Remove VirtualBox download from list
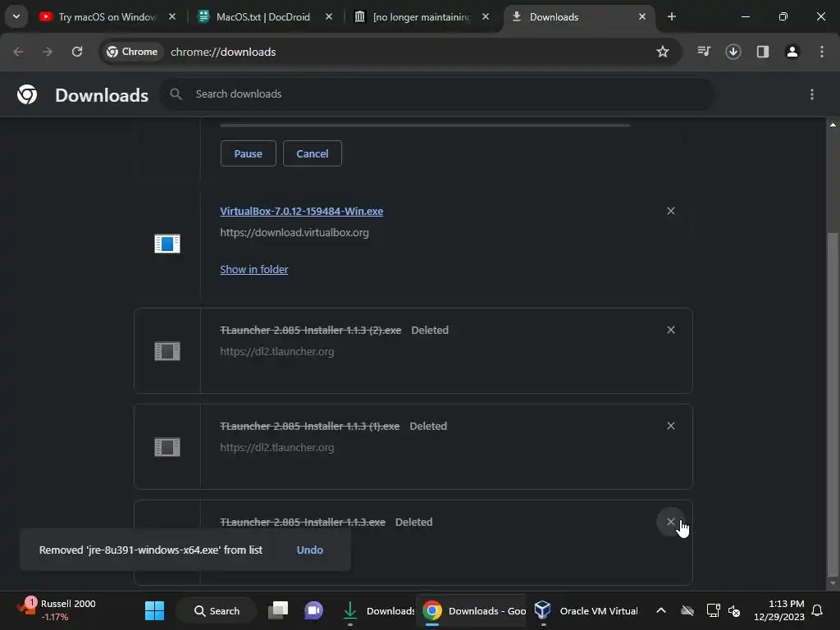This screenshot has height=630, width=840. click(670, 211)
